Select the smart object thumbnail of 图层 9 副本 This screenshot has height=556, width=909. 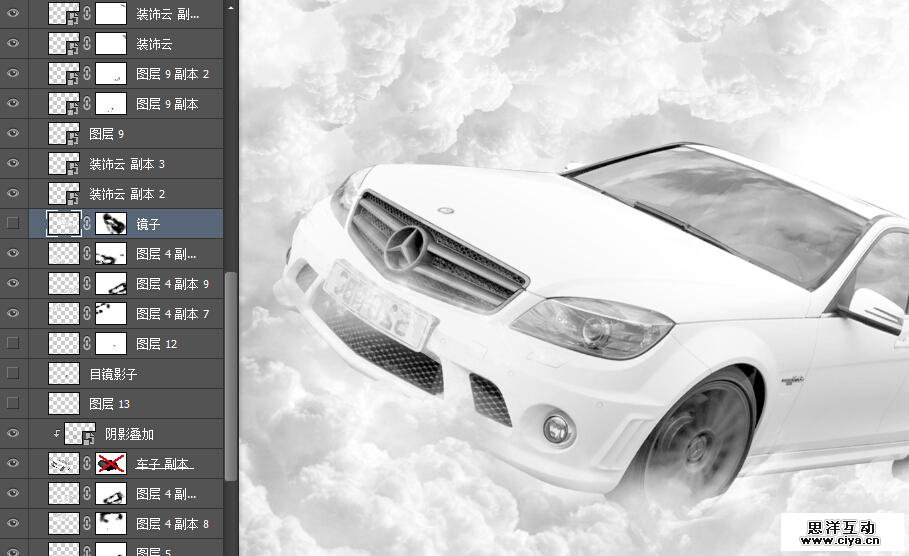pyautogui.click(x=64, y=104)
